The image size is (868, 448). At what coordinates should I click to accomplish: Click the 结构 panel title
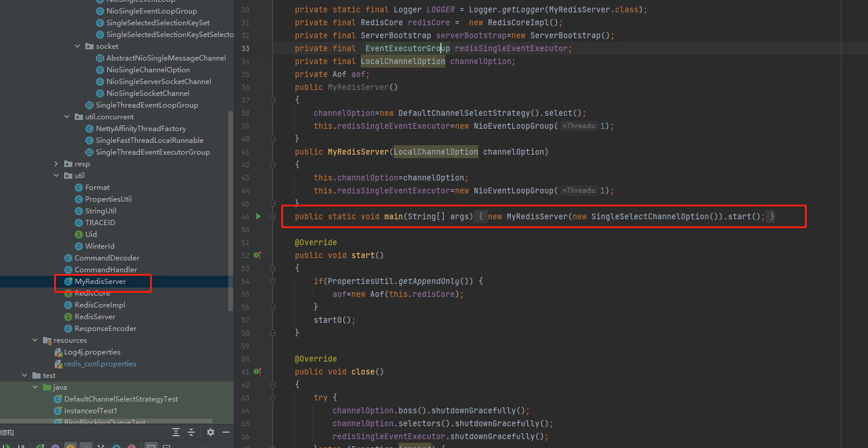tap(7, 432)
